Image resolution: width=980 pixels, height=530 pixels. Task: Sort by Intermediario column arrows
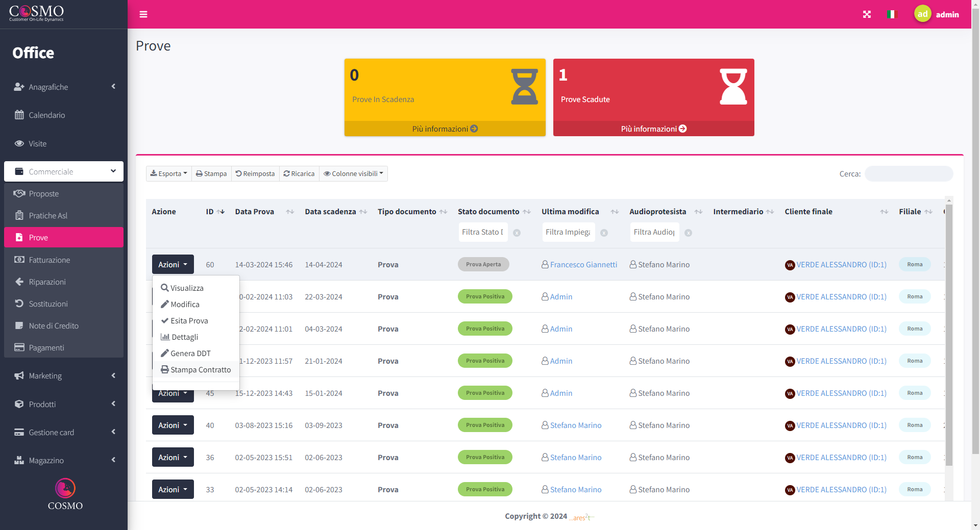tap(770, 212)
